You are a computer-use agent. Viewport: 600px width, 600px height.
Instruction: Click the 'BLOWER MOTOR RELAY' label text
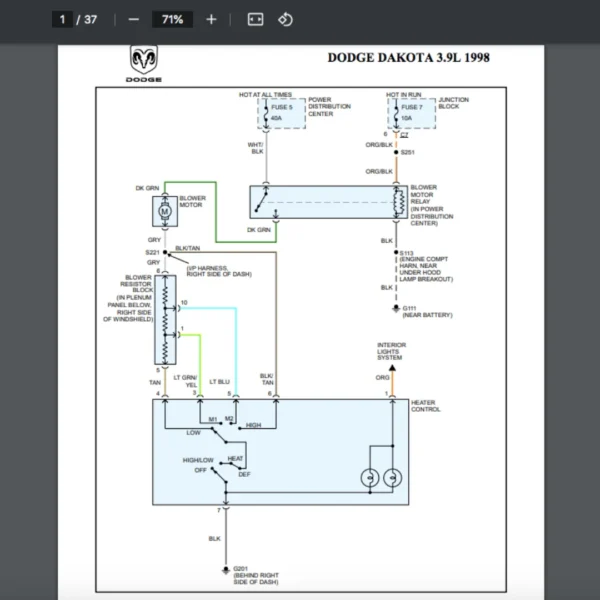coord(424,194)
